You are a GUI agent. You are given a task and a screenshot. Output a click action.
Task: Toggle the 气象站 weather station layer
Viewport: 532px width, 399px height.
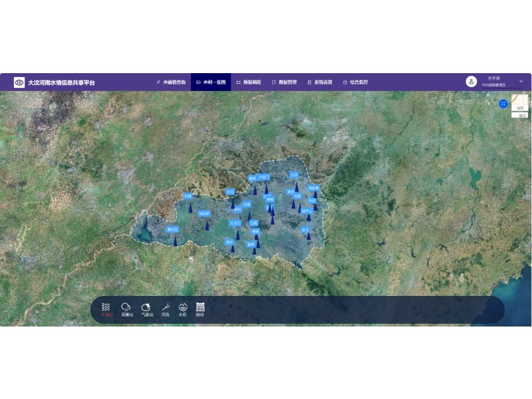146,309
